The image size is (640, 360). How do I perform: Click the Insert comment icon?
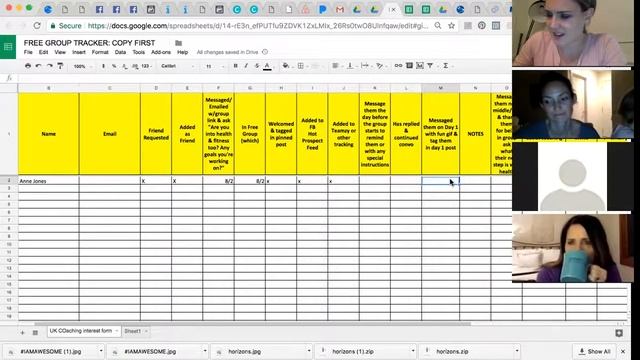[x=409, y=66]
